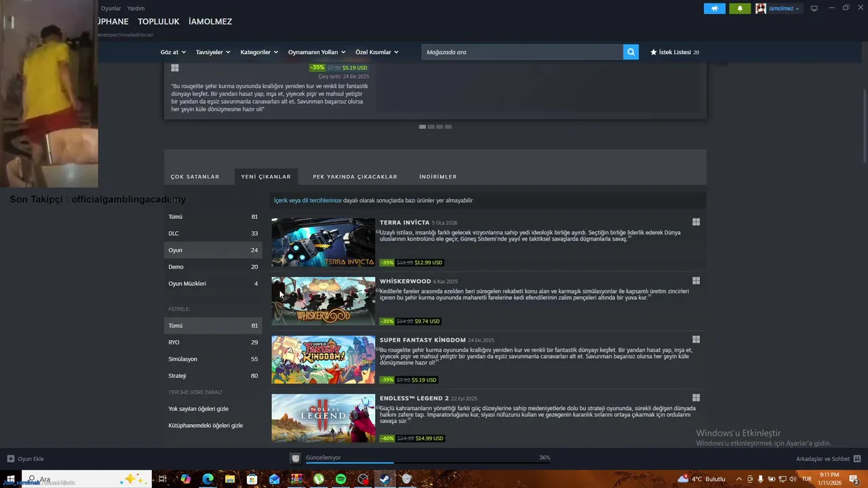Open the friends chat icon beside Arkadaşlar ve Sohbet
868x488 pixels.
click(x=857, y=459)
